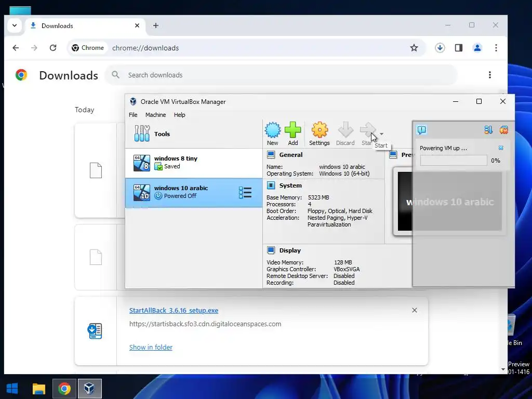Select the windows 8 tiny VM
This screenshot has height=399, width=532.
pyautogui.click(x=194, y=163)
